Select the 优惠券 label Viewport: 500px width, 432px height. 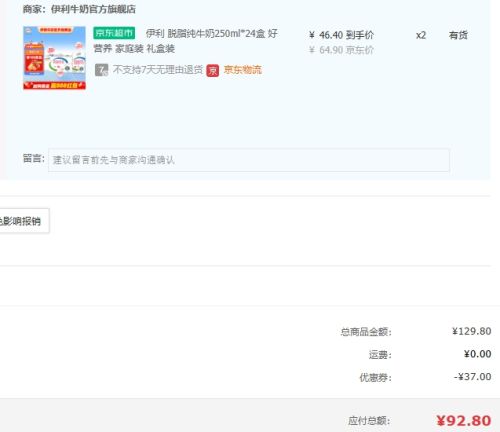[x=375, y=377]
